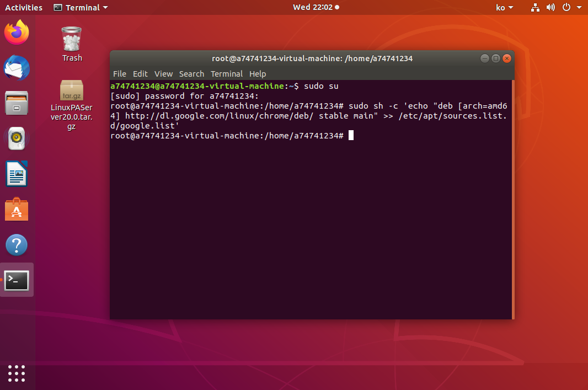Click the Activities button
Viewport: 588px width, 390px height.
coord(24,8)
